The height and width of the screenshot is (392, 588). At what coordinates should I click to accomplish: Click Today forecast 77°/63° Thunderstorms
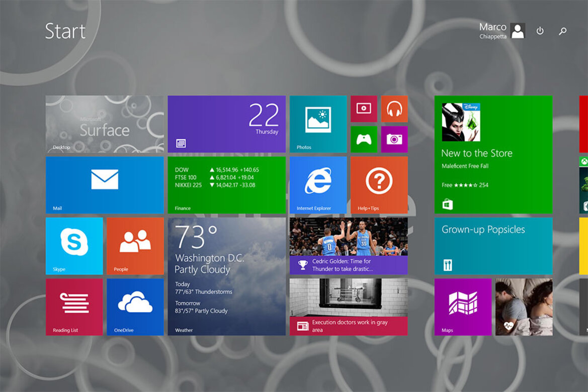coord(203,288)
